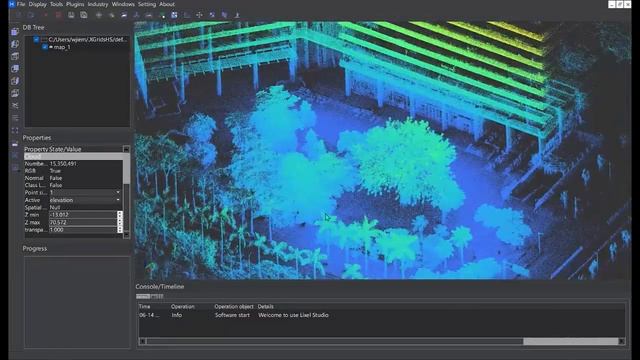Toggle the map_1 visibility checkbox
640x360 pixels.
pos(44,47)
